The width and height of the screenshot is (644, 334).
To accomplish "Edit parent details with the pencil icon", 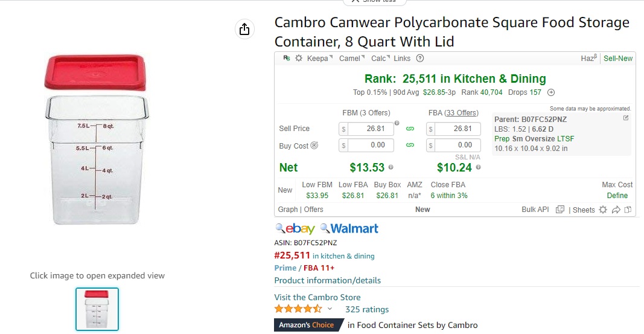I will tap(626, 118).
